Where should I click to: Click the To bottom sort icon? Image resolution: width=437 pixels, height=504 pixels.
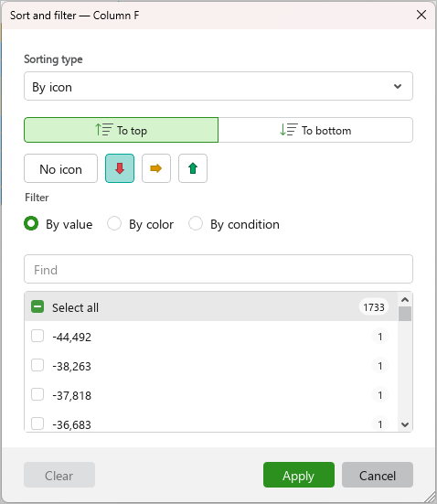pyautogui.click(x=289, y=130)
